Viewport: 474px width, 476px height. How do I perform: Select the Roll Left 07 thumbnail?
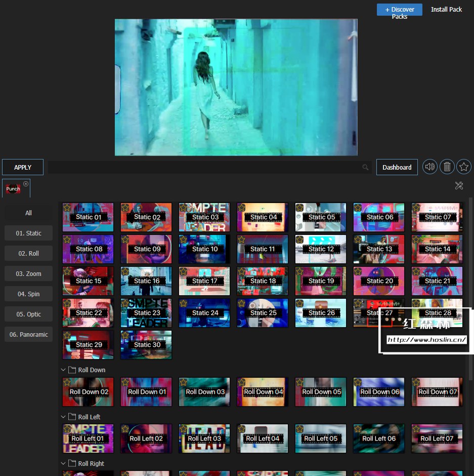click(437, 439)
